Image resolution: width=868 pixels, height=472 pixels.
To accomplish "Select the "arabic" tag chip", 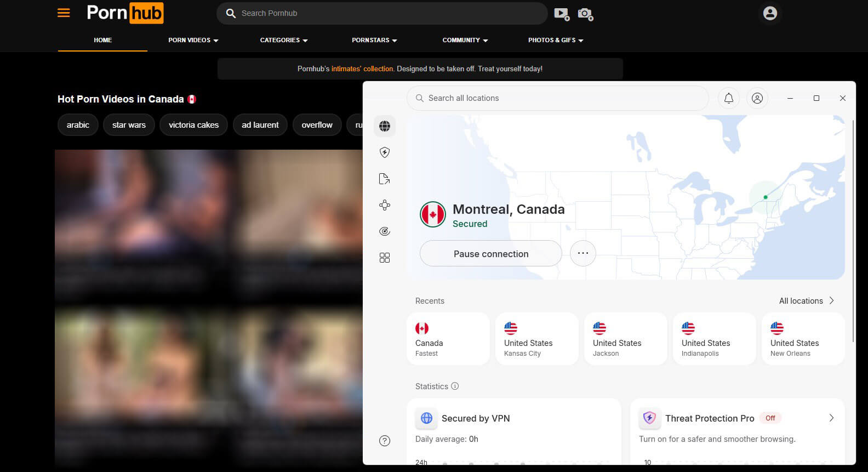I will (78, 125).
